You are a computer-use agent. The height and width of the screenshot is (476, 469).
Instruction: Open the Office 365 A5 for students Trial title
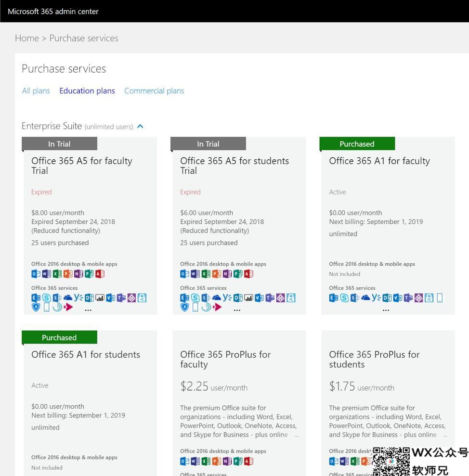(x=234, y=166)
